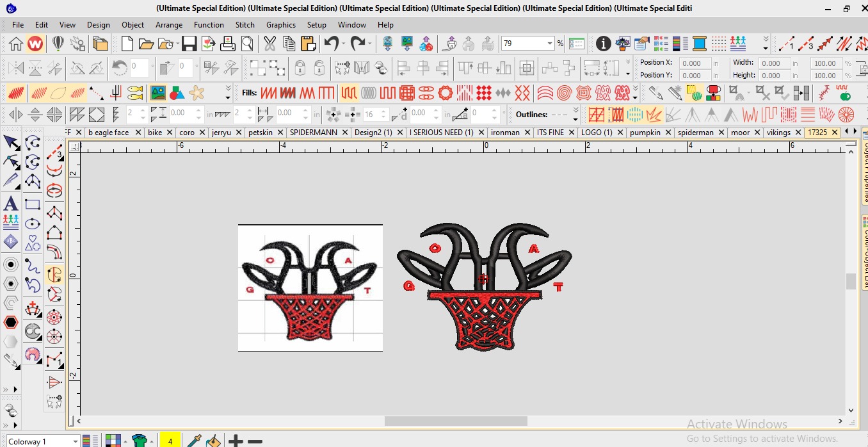Screen dimensions: 868x447
Task: Click the horizontal scrollbar below the canvas
Action: point(456,421)
